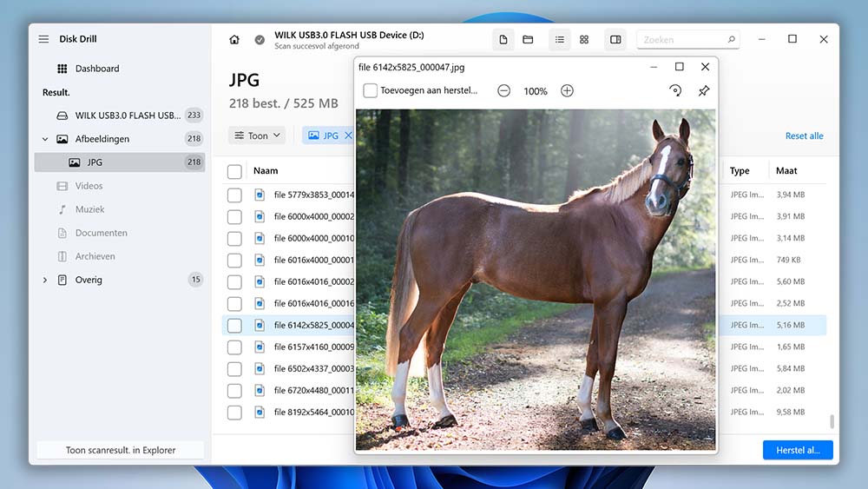
Task: Click Reset alle filters link
Action: (804, 135)
